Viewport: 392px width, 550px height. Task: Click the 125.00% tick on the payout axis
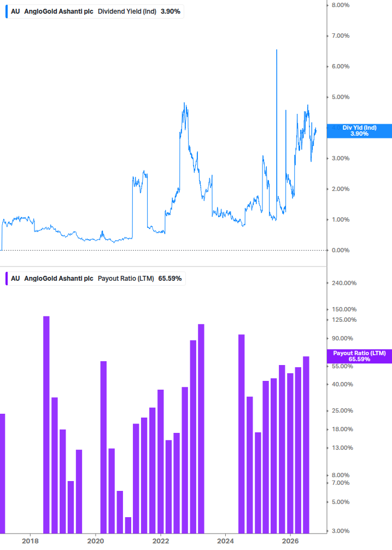tap(344, 320)
